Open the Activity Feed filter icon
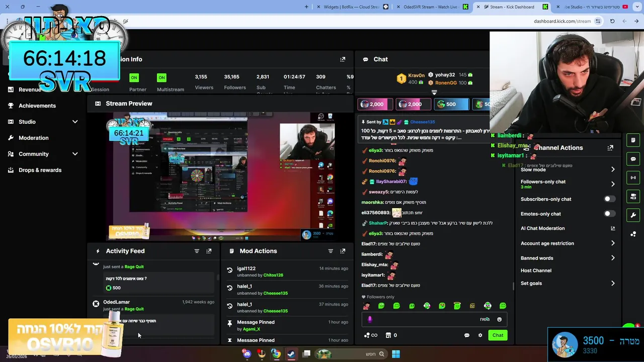The height and width of the screenshot is (362, 644). click(197, 251)
